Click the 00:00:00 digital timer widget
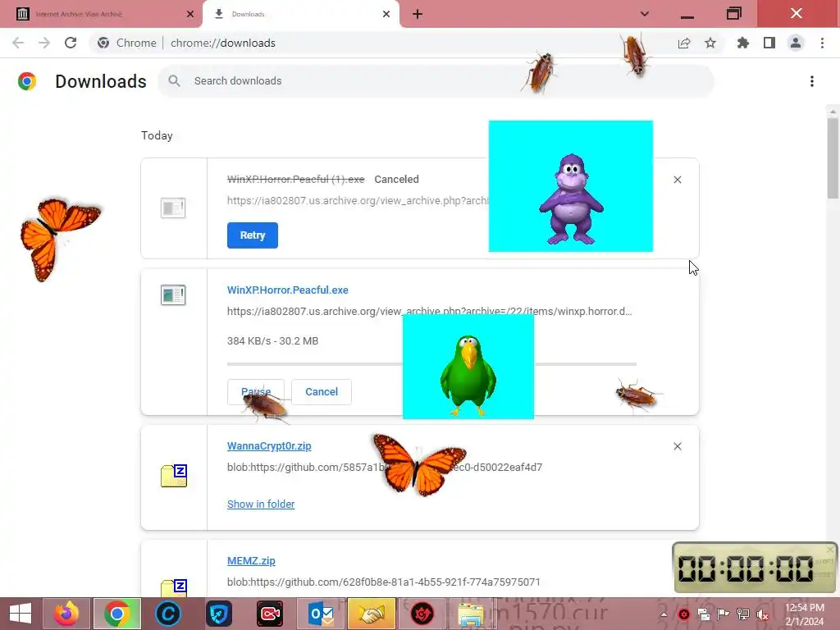The height and width of the screenshot is (630, 840). (x=755, y=568)
